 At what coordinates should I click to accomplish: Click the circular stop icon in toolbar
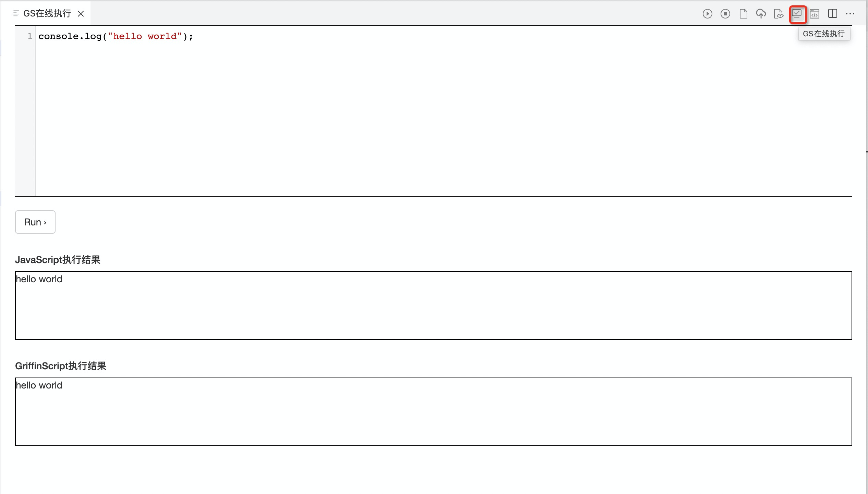(x=725, y=14)
